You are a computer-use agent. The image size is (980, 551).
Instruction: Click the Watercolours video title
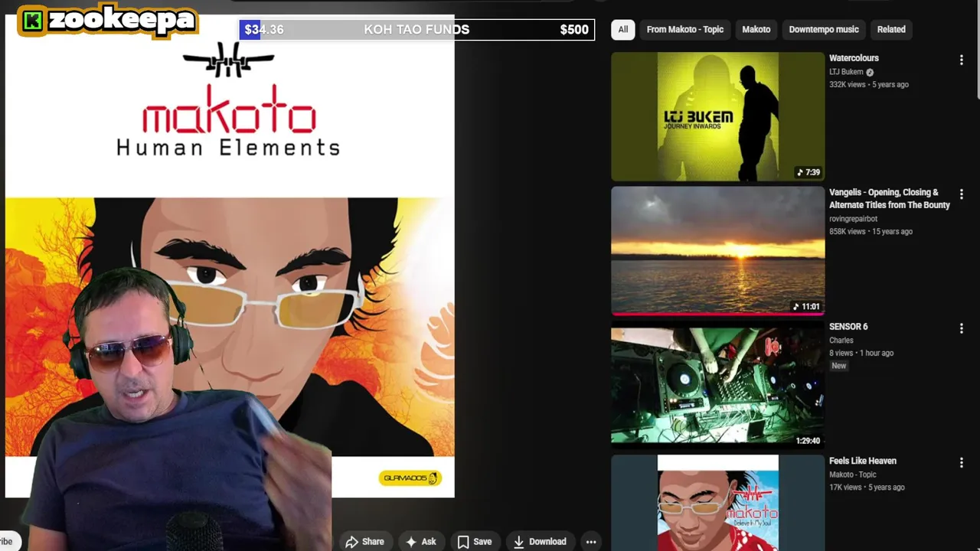pyautogui.click(x=854, y=58)
